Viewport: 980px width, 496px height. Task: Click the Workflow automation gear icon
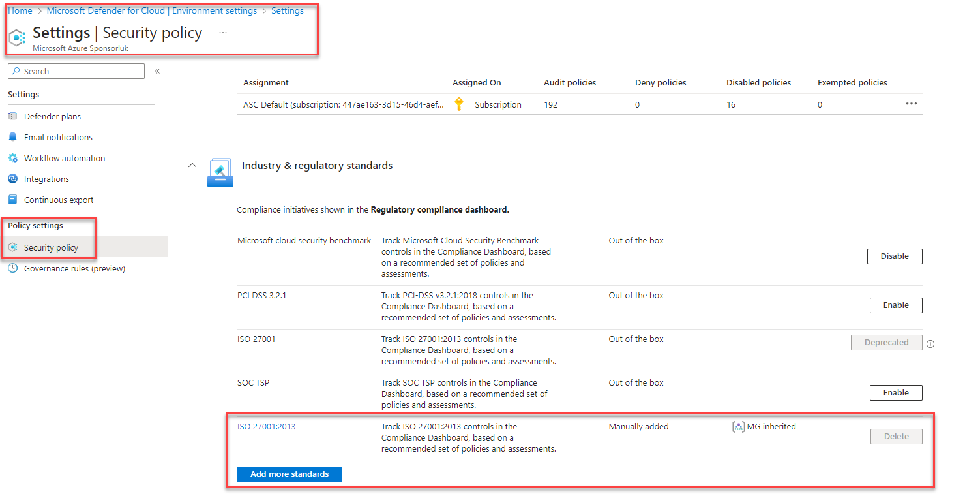[x=12, y=158]
